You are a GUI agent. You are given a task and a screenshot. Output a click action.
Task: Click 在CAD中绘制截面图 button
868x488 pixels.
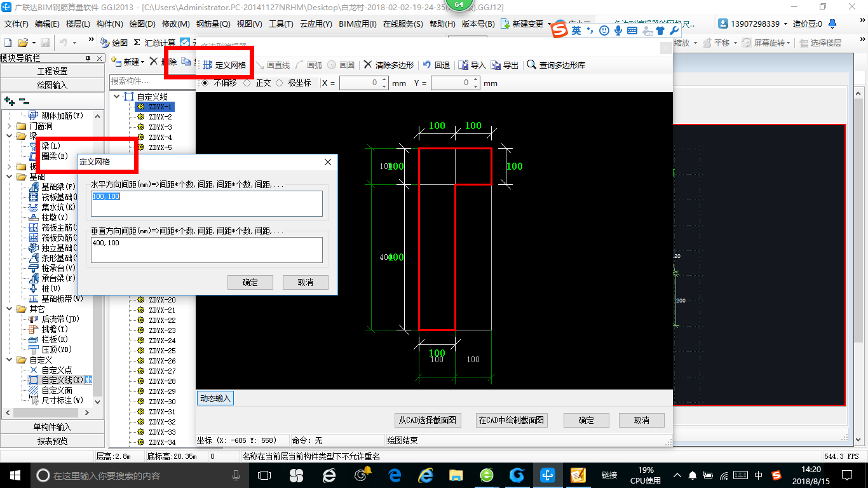pyautogui.click(x=512, y=420)
